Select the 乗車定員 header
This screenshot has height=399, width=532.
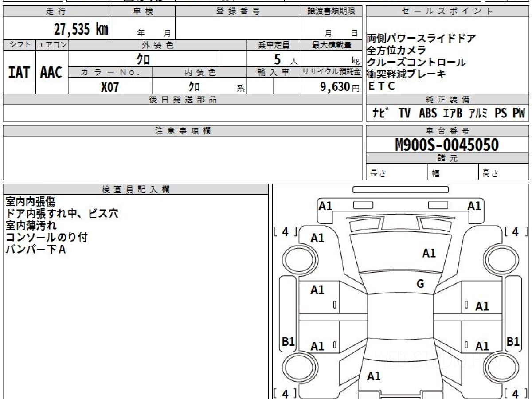tap(274, 45)
